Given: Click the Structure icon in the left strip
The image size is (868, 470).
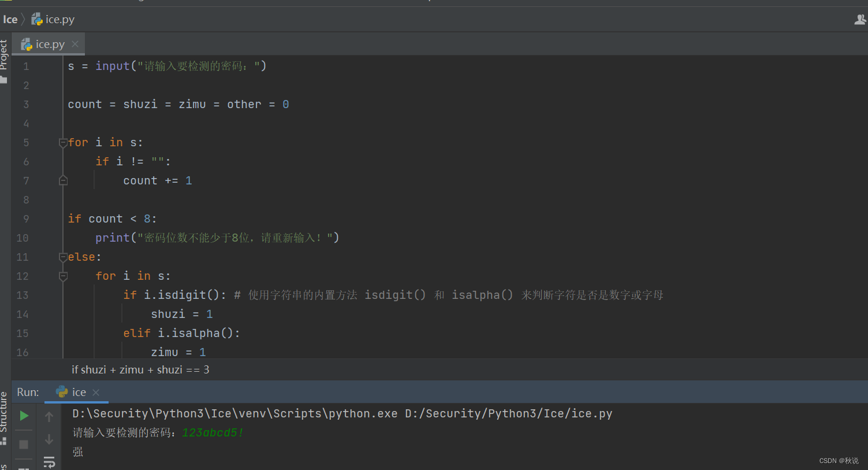Looking at the screenshot, I should click(3, 441).
